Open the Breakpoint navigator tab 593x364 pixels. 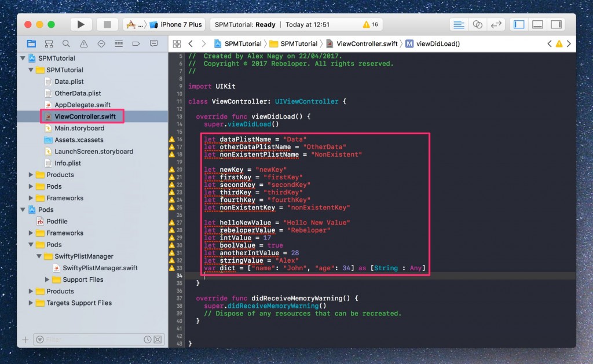pyautogui.click(x=136, y=44)
